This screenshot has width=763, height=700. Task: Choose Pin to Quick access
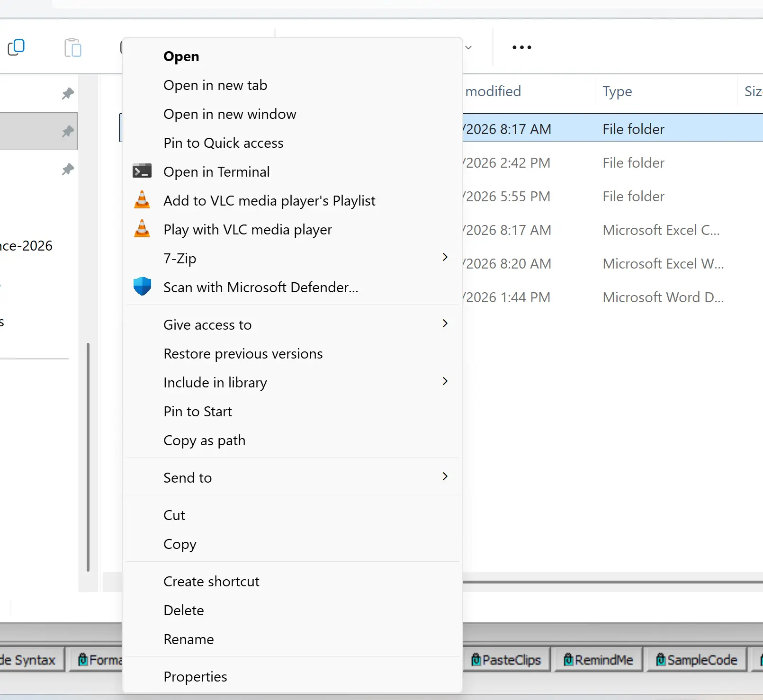[x=292, y=143]
